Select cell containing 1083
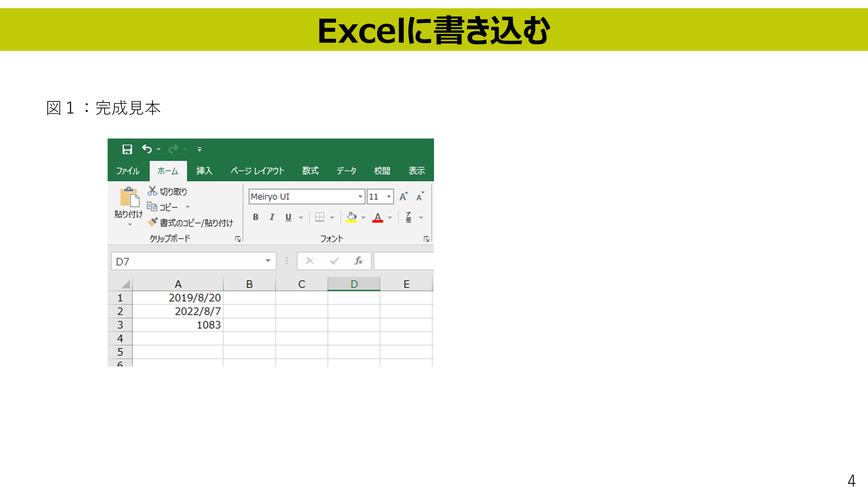This screenshot has height=502, width=868. click(x=178, y=325)
